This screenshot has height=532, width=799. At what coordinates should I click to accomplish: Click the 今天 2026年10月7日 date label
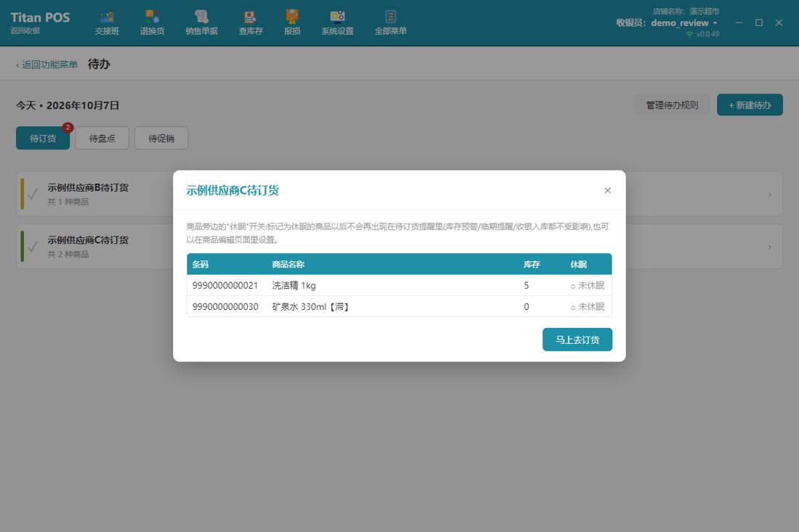tap(68, 105)
